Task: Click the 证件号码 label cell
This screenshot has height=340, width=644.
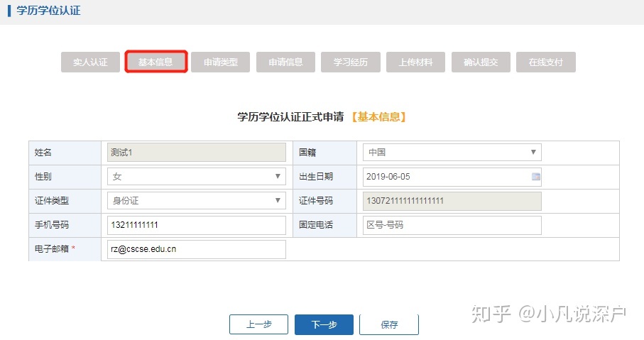Action: pos(325,201)
